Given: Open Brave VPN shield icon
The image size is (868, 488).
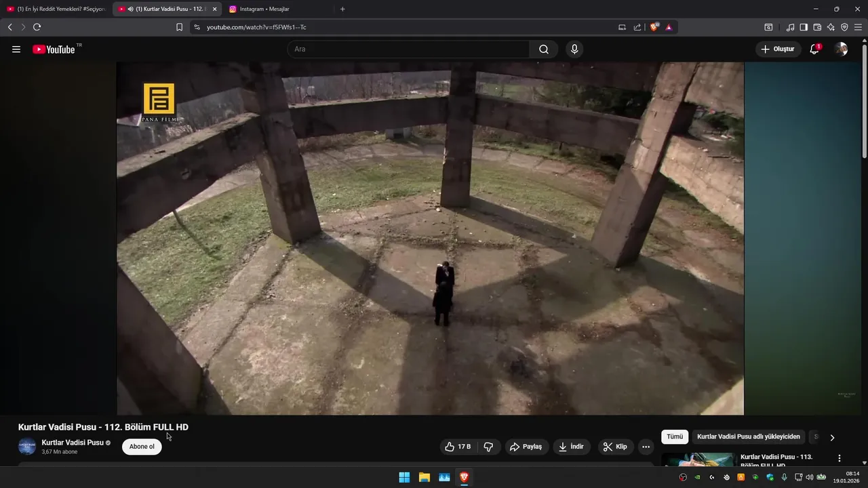Looking at the screenshot, I should [x=844, y=27].
